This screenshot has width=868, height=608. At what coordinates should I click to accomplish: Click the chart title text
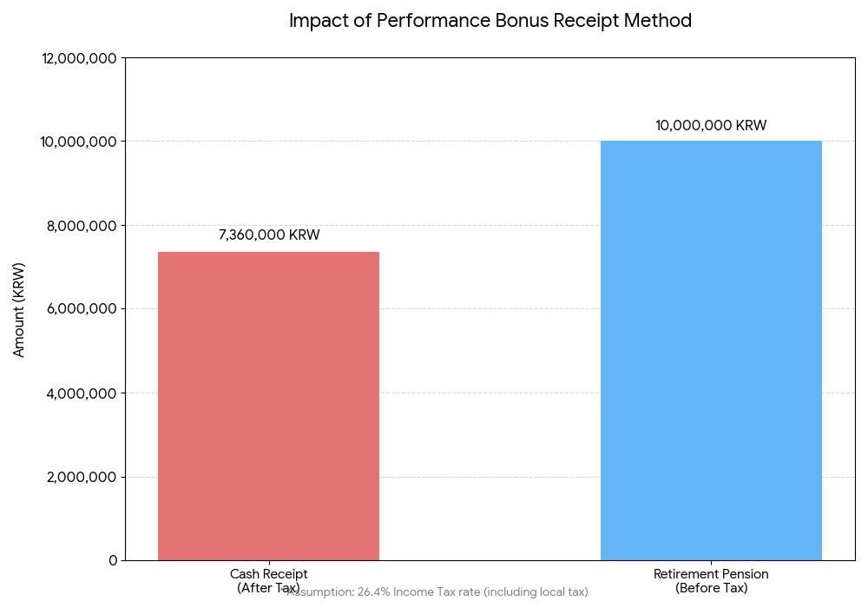click(490, 21)
